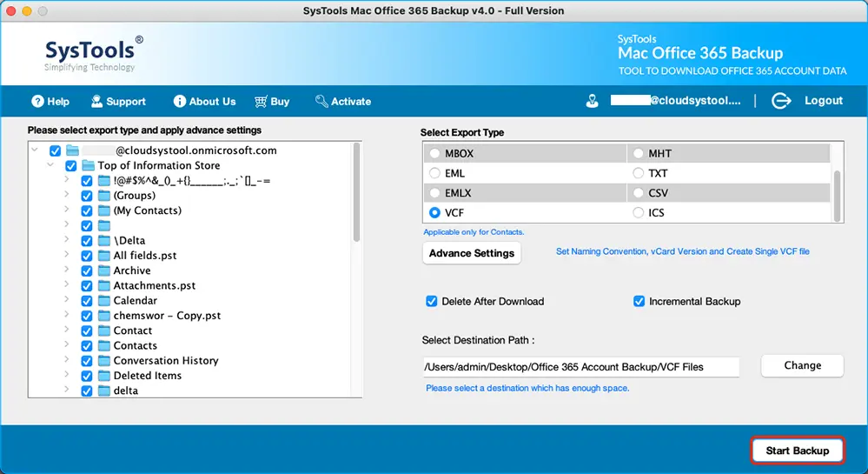Image resolution: width=868 pixels, height=474 pixels.
Task: Toggle the Incremental Backup checkbox
Action: point(639,301)
